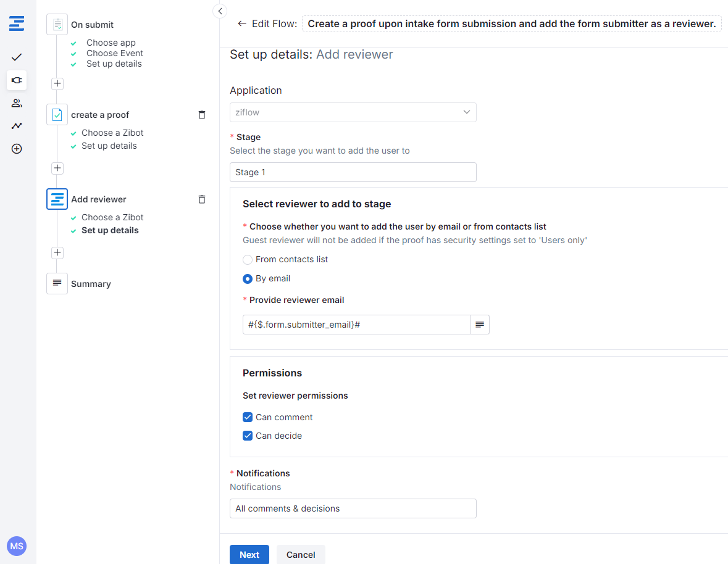This screenshot has height=564, width=728.
Task: Open the MS user avatar menu
Action: [x=17, y=546]
